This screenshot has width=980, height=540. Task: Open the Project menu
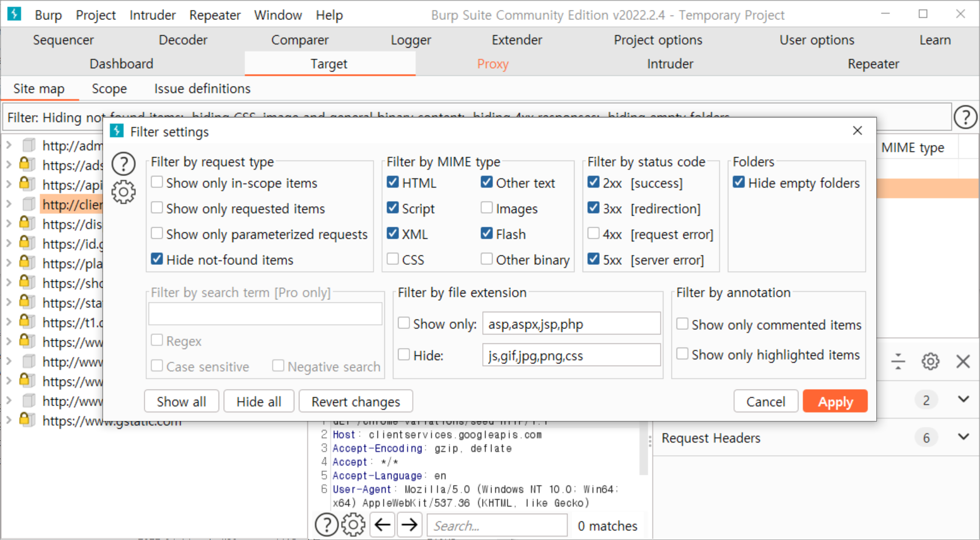click(x=96, y=15)
